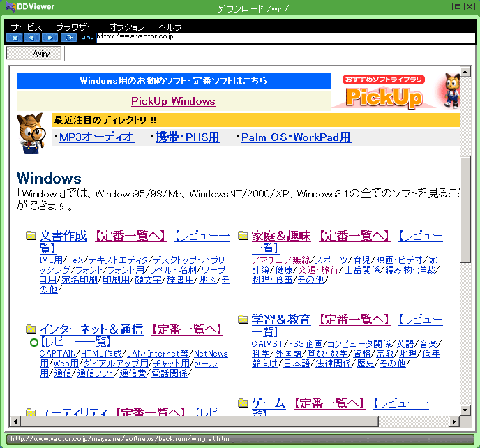Viewport: 480px width, 448px height.
Task: Go back with the left arrow button
Action: [x=31, y=38]
